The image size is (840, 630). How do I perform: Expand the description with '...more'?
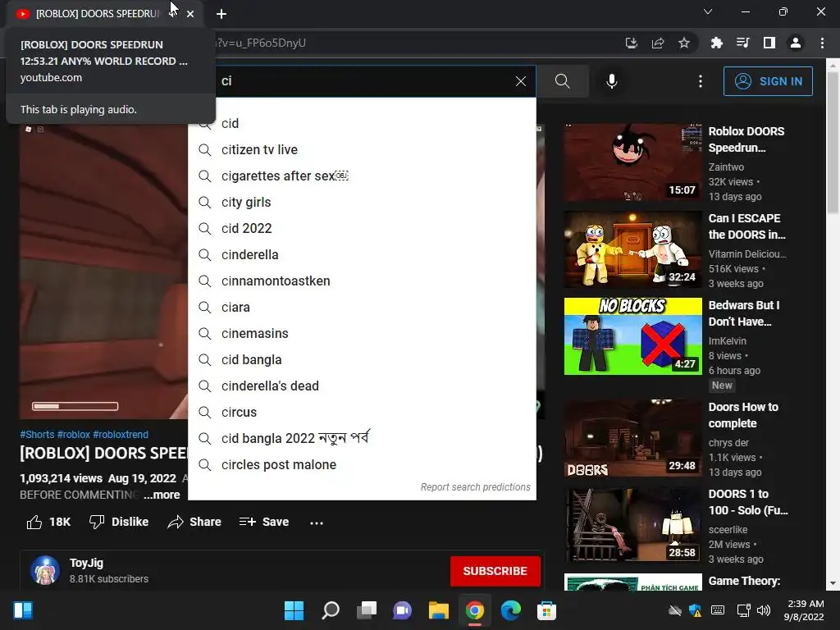162,495
